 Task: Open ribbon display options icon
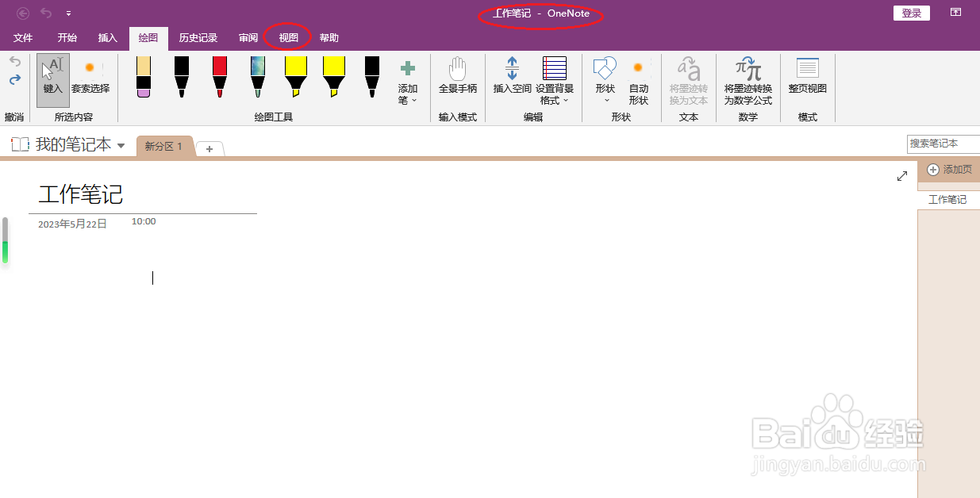pos(956,13)
